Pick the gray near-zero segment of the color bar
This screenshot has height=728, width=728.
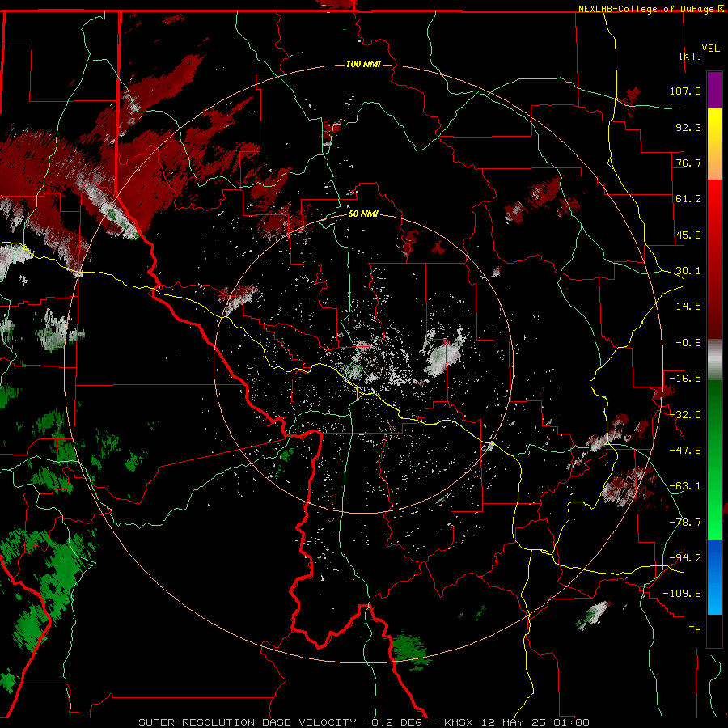pyautogui.click(x=714, y=360)
